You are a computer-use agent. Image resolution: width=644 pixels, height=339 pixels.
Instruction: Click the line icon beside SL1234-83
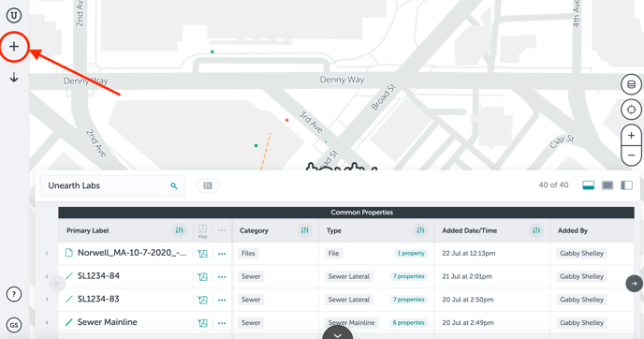point(69,299)
